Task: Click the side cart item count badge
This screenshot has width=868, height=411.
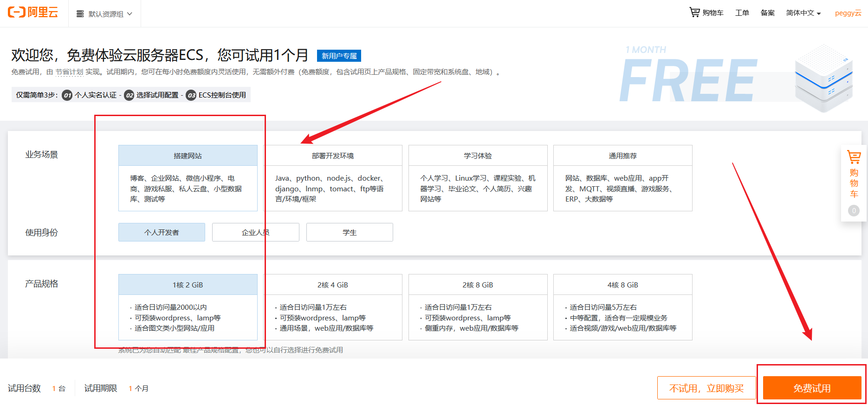Action: pyautogui.click(x=854, y=210)
